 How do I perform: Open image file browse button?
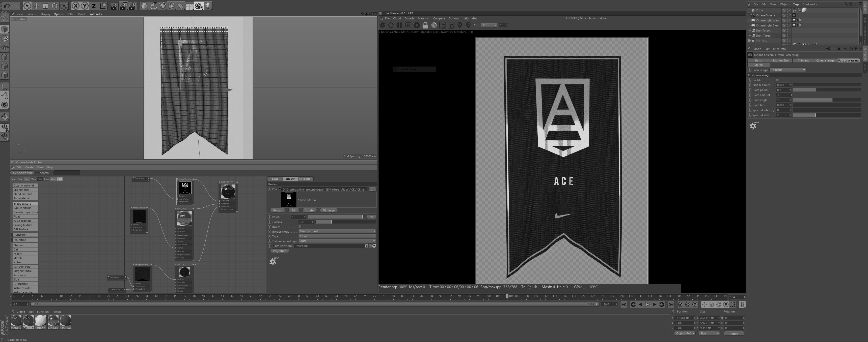click(372, 190)
